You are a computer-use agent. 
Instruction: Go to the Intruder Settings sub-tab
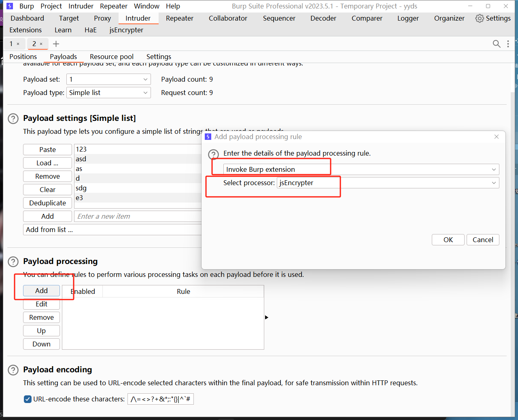click(159, 57)
